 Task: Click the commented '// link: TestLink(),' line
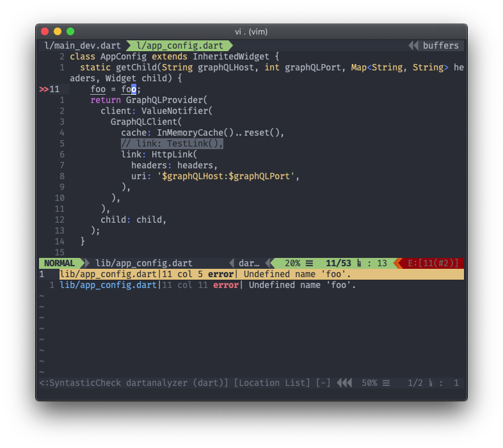[172, 143]
